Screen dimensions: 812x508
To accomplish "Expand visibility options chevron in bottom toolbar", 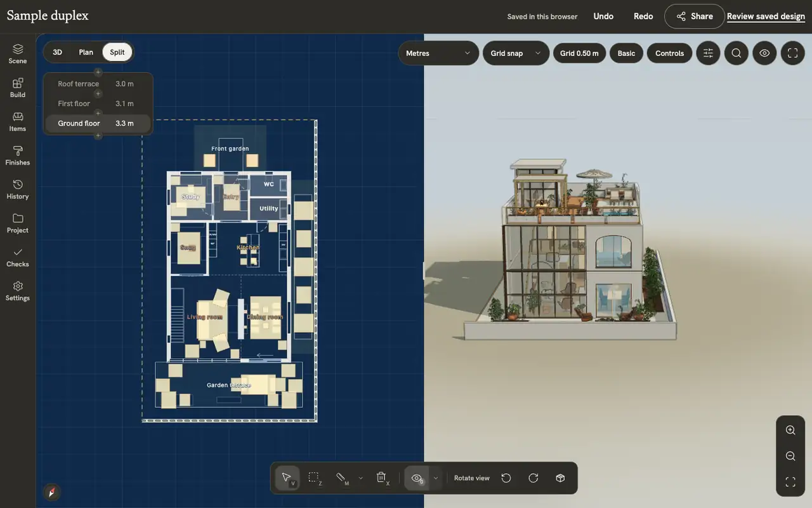I will click(435, 478).
